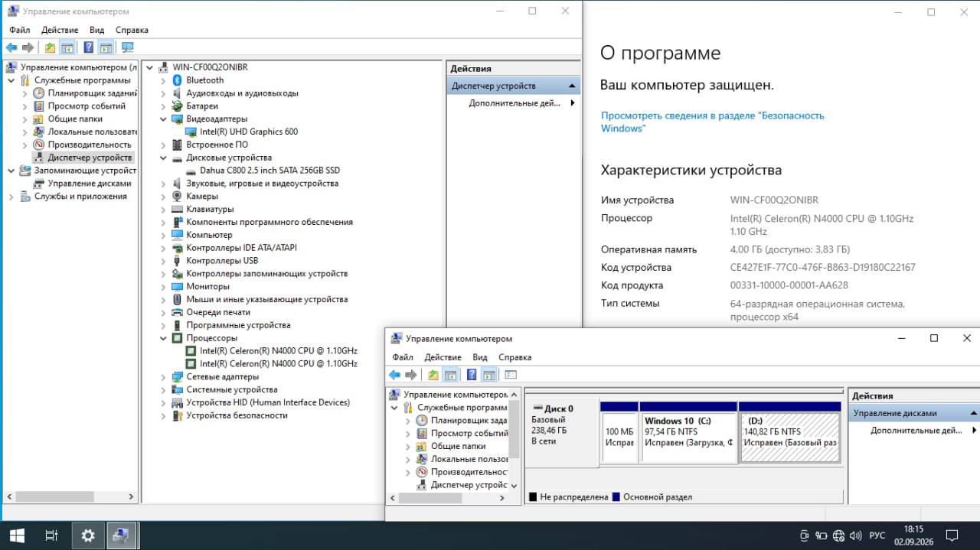Click Intel(R) UHD Graphics 600 adapter icon
Screen dimensions: 980x550
191,132
